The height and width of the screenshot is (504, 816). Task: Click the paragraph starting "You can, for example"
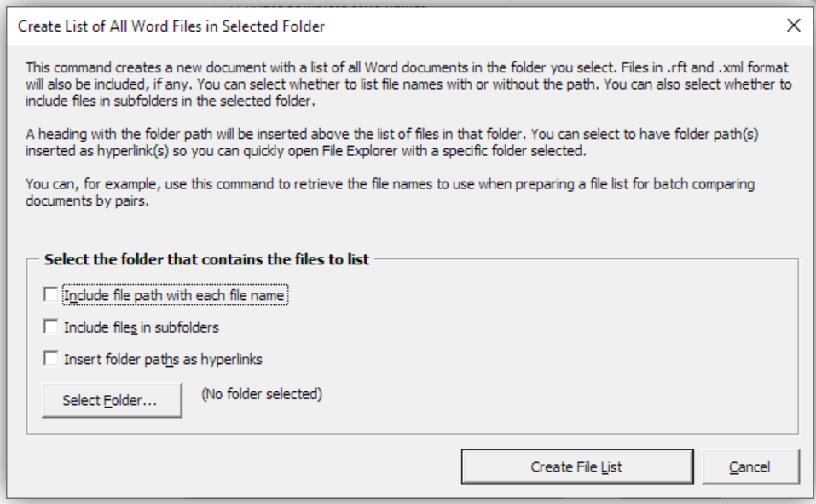(390, 192)
